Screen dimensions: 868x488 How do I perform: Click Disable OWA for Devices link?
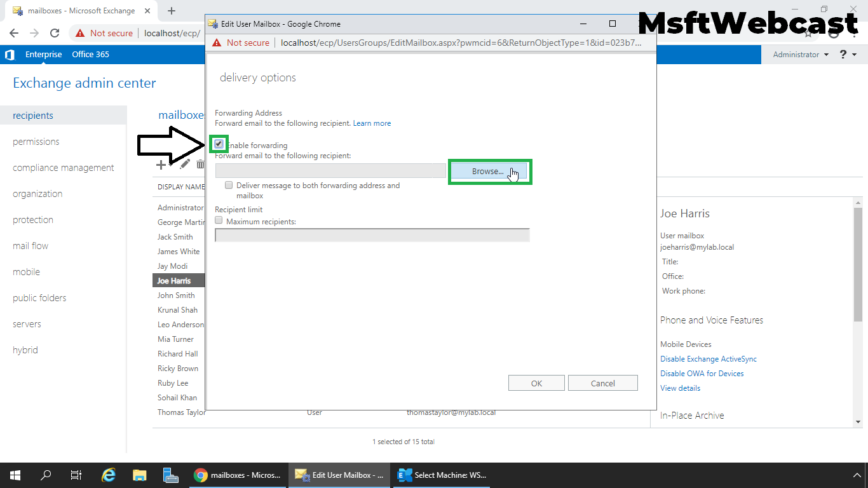tap(702, 374)
